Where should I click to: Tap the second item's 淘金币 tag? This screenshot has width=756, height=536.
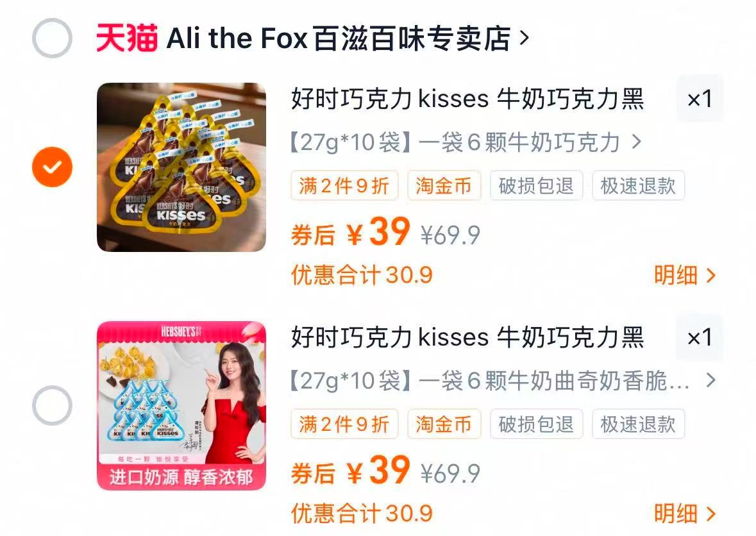(x=444, y=424)
